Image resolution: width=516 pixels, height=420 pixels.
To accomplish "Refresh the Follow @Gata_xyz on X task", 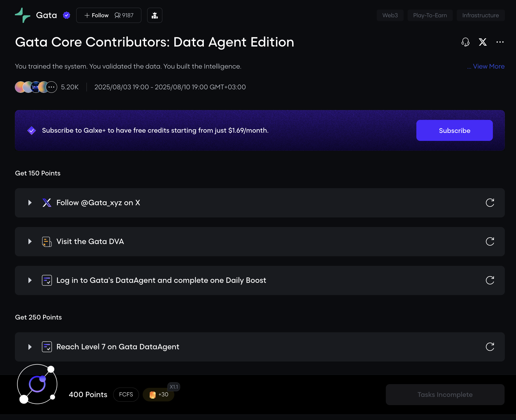I will pos(490,203).
